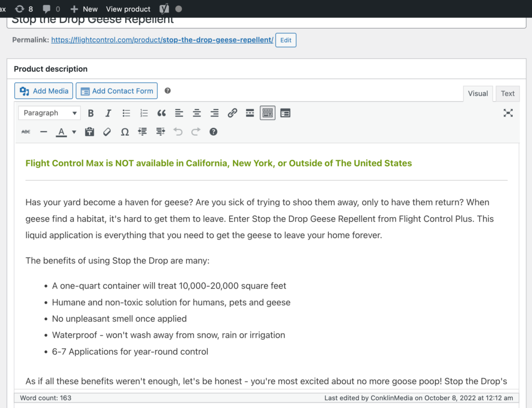Open distraction-free fullscreen editor mode
Viewport: 532px width, 408px height.
[x=508, y=113]
